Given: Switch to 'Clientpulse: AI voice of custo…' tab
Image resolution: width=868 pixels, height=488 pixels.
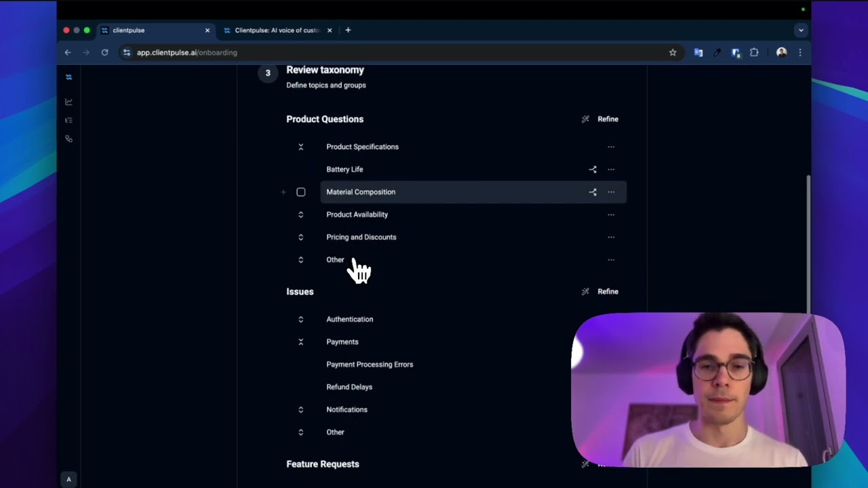Looking at the screenshot, I should pyautogui.click(x=278, y=30).
